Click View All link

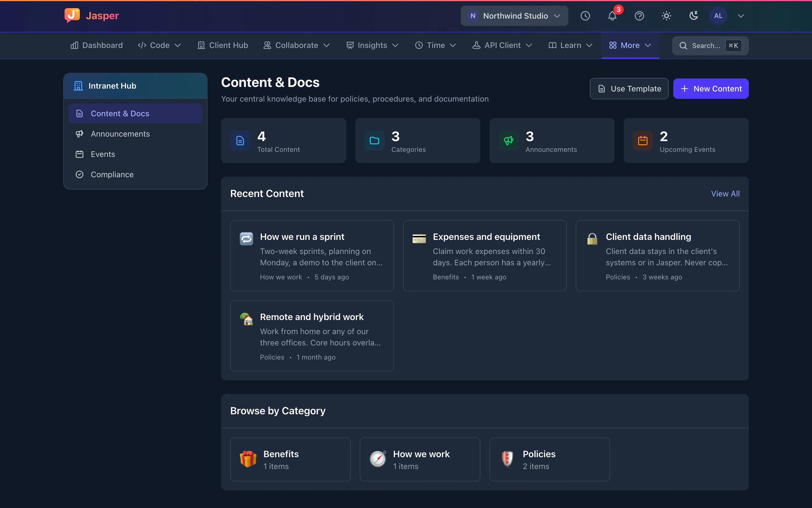point(725,194)
